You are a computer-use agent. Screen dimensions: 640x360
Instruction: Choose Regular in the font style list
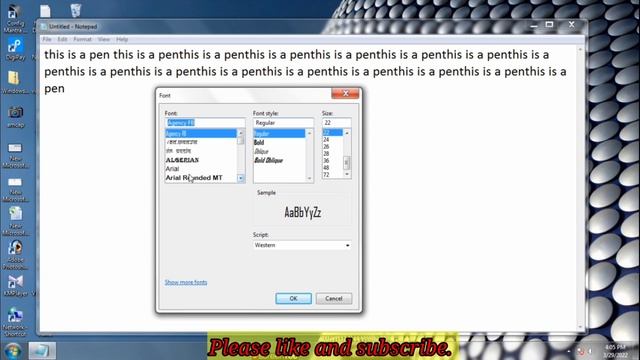[279, 133]
